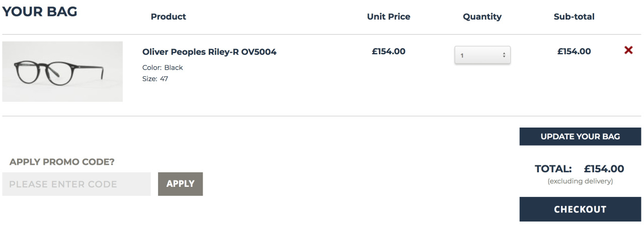
Task: Open the quantity dropdown for the glasses
Action: coord(481,55)
